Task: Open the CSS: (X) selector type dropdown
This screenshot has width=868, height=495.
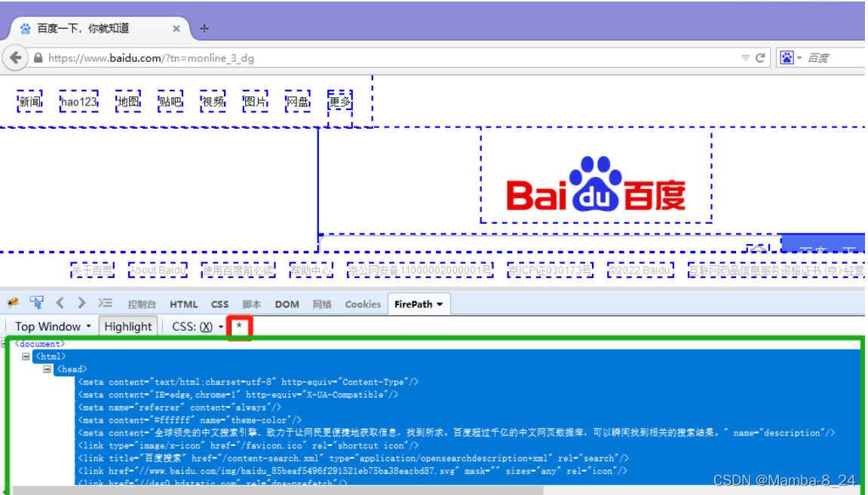Action: coord(197,326)
